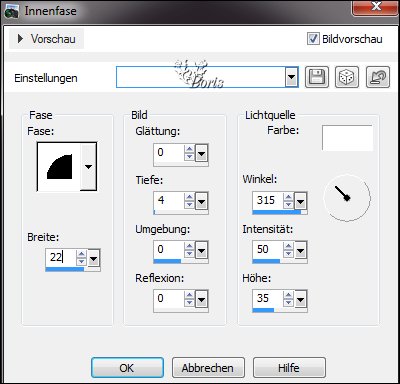Screen dimensions: 400x384
Task: Open the Lichtquelle Farbe color swatch
Action: pos(347,138)
